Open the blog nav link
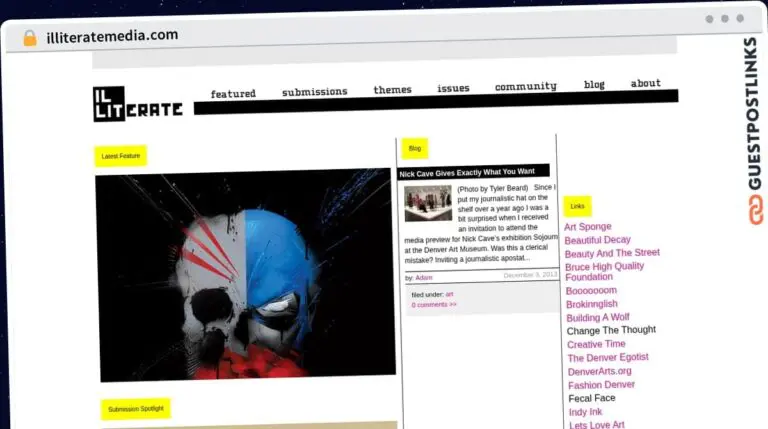768x429 pixels. coord(594,85)
